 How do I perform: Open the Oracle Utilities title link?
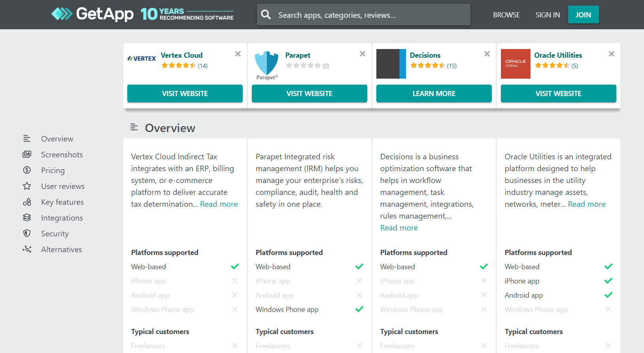[x=558, y=55]
